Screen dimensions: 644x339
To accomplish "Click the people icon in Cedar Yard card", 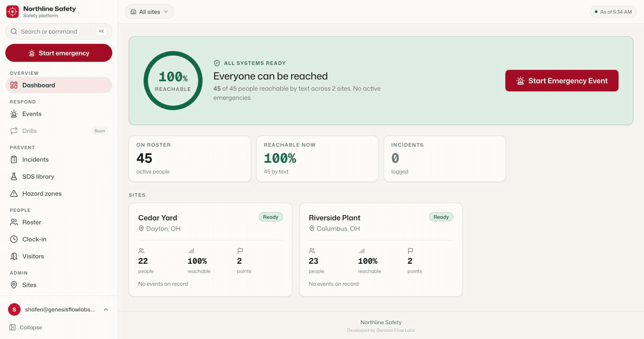I will [x=141, y=251].
